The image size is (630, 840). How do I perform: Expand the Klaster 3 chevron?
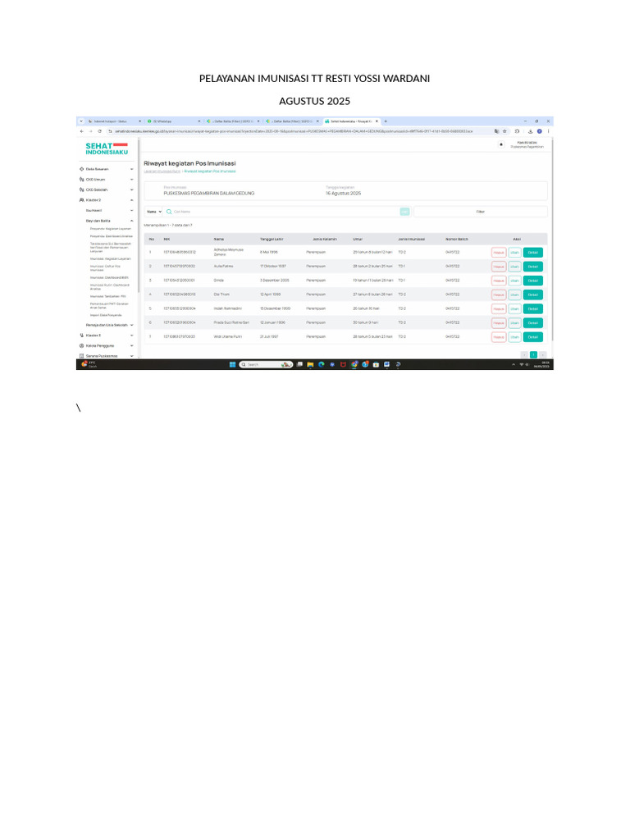[x=132, y=336]
